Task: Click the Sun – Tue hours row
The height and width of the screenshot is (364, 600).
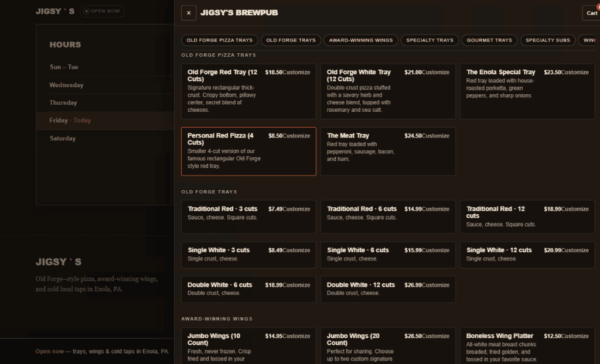Action: [105, 67]
